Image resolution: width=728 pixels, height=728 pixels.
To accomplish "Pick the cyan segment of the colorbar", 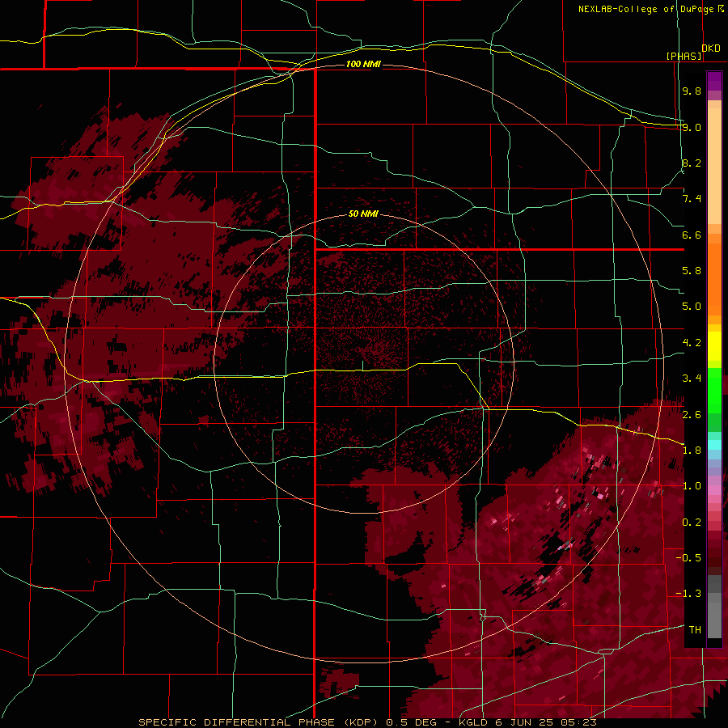I will click(714, 445).
